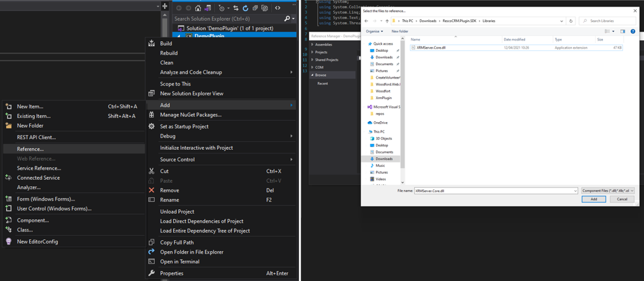644x281 pixels.
Task: Open the Organise dropdown in file dialog
Action: (x=375, y=31)
